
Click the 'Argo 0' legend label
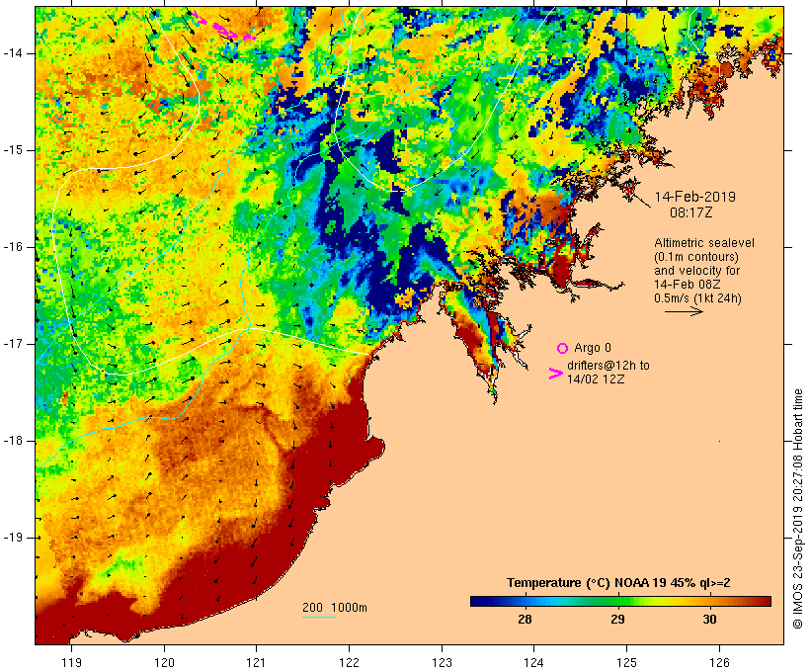click(x=593, y=348)
